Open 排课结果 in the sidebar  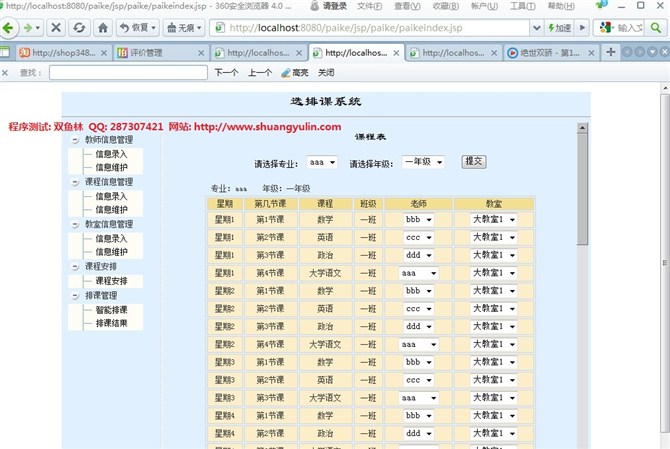pos(111,323)
